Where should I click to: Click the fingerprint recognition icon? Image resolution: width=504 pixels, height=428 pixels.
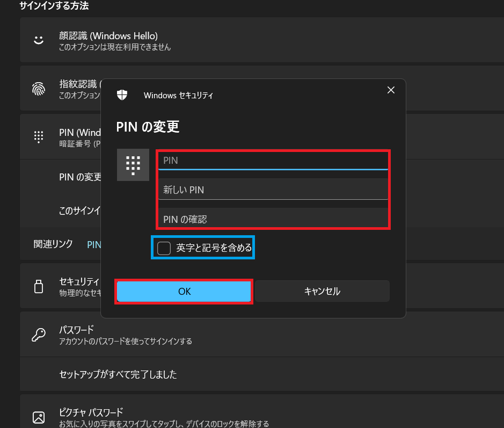click(x=38, y=88)
